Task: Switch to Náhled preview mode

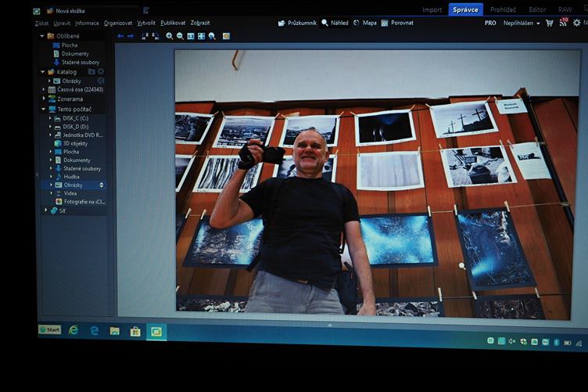Action: coord(335,23)
